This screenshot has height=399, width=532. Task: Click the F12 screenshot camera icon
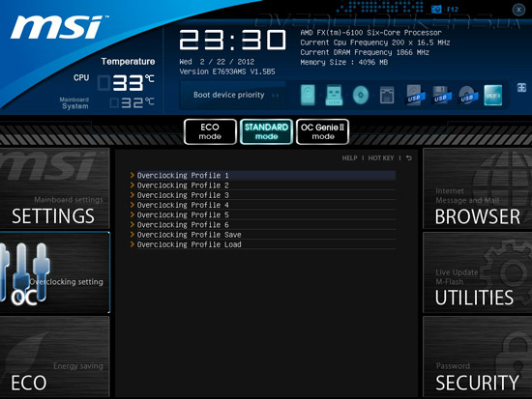[x=436, y=9]
